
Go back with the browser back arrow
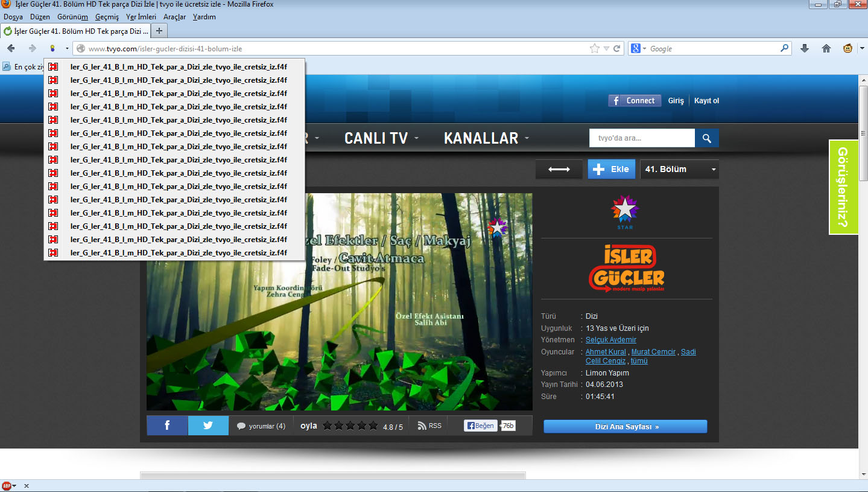(11, 48)
